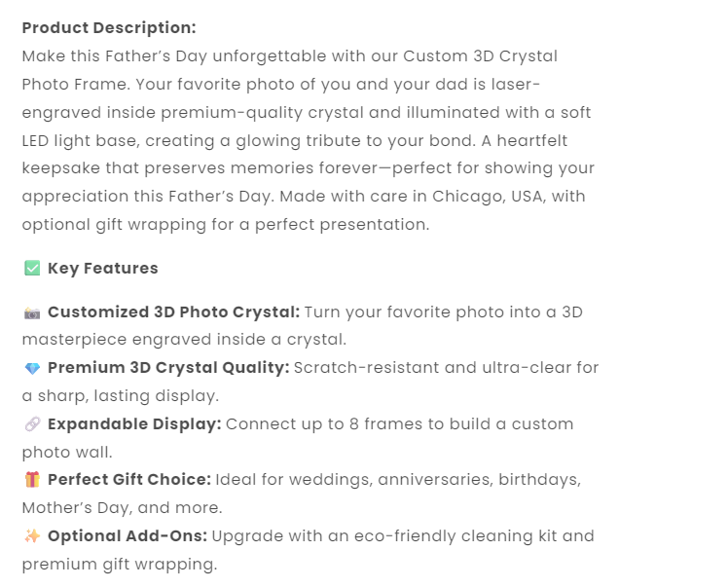This screenshot has height=587, width=728.
Task: Click the gift box emoji icon
Action: pyautogui.click(x=32, y=480)
